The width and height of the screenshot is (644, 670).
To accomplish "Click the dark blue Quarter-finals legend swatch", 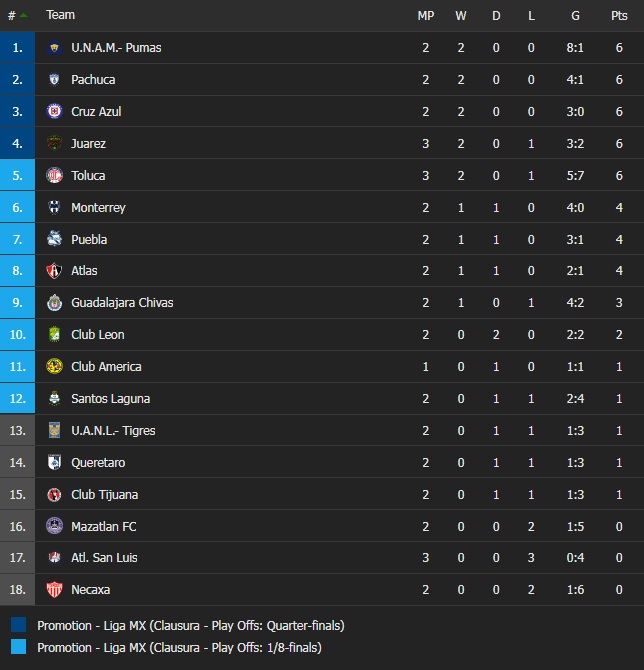I will click(x=19, y=626).
